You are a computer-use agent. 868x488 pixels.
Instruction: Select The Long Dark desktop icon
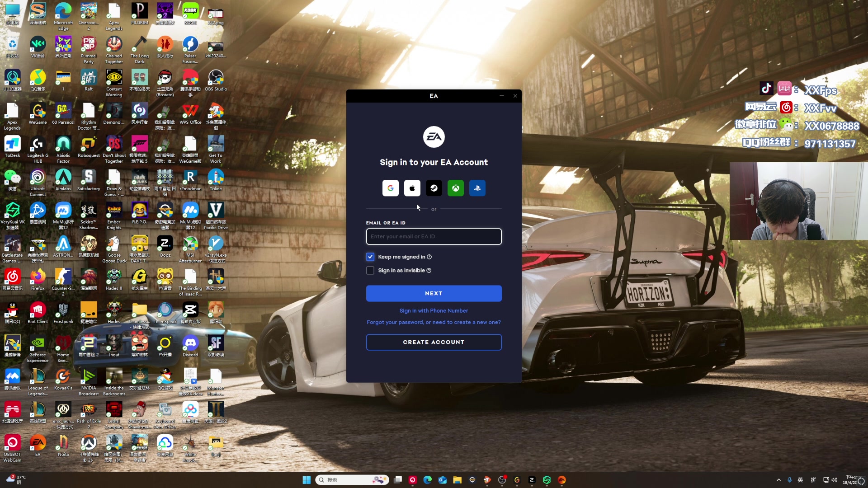(139, 50)
